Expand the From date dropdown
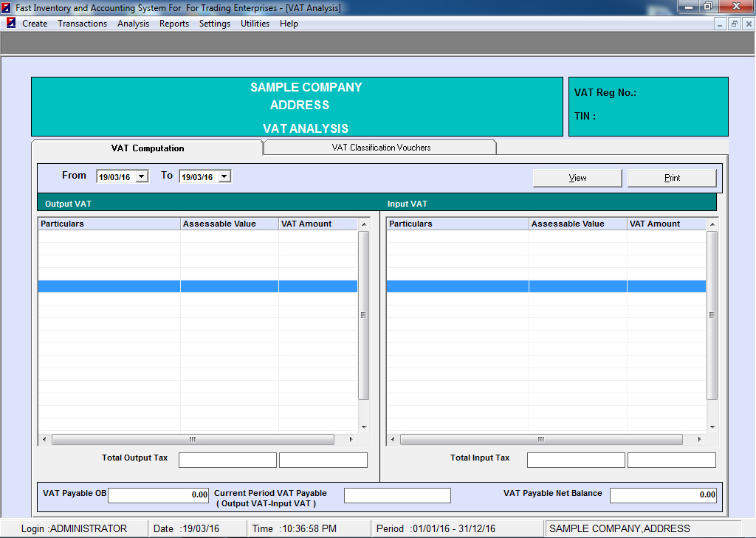 142,176
